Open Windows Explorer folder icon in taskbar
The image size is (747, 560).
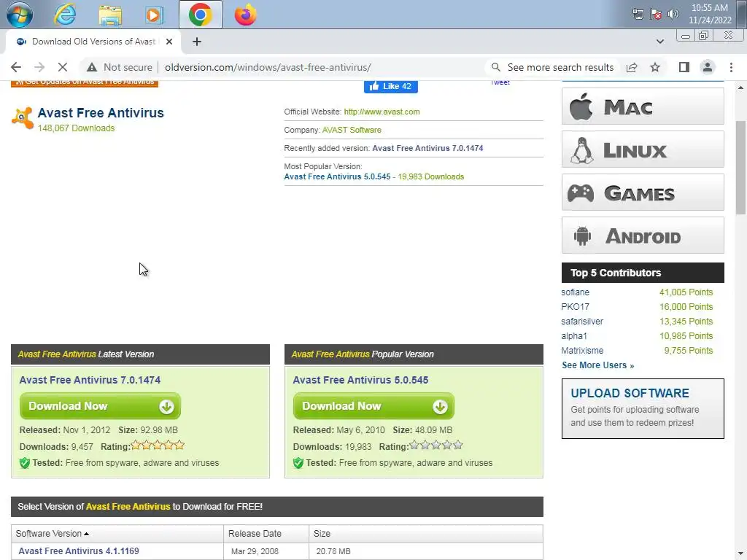click(110, 15)
